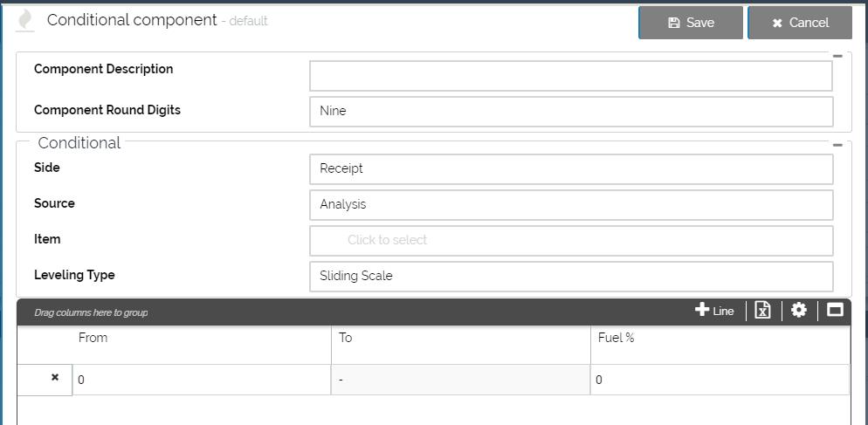Open the Source dropdown
The width and height of the screenshot is (868, 425).
[x=571, y=205]
